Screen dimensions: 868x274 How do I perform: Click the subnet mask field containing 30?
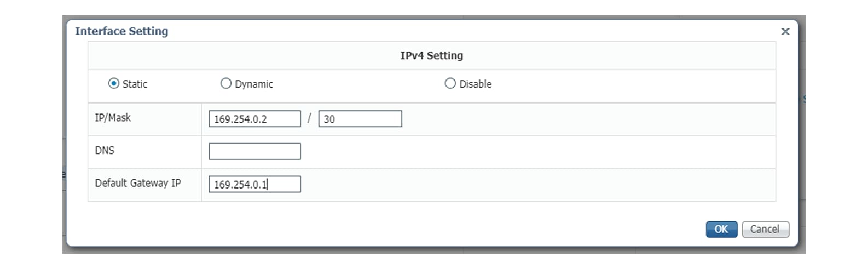pyautogui.click(x=360, y=119)
